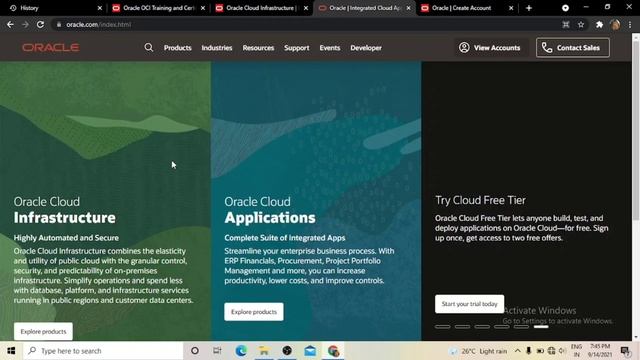Click the address bar showing oracle.com/index.html

(x=306, y=24)
